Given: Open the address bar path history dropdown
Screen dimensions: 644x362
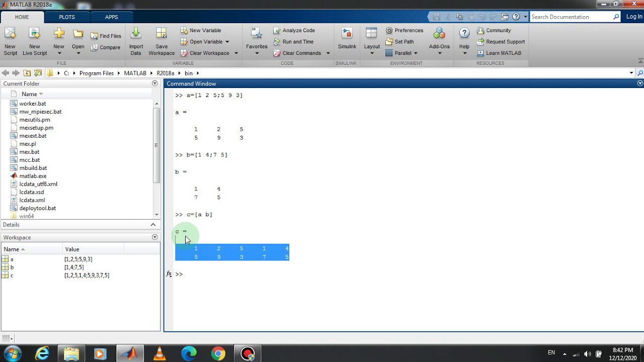Looking at the screenshot, I should pos(631,73).
